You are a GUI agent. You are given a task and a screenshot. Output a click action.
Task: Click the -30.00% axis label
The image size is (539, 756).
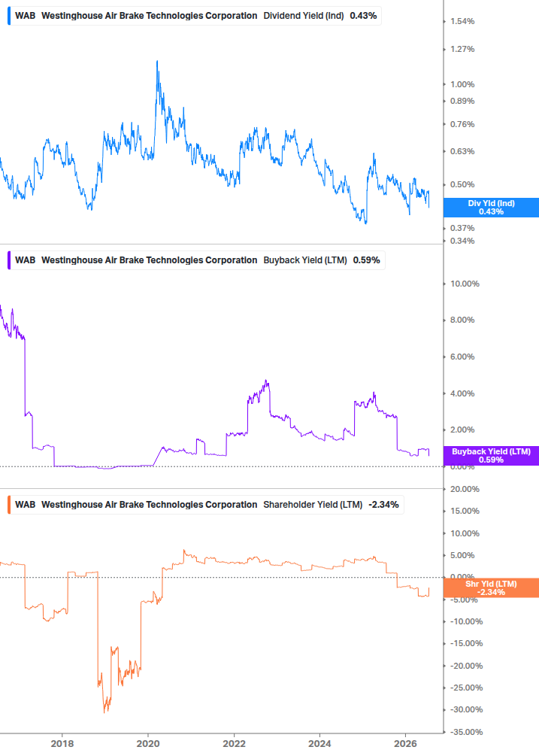pos(466,709)
